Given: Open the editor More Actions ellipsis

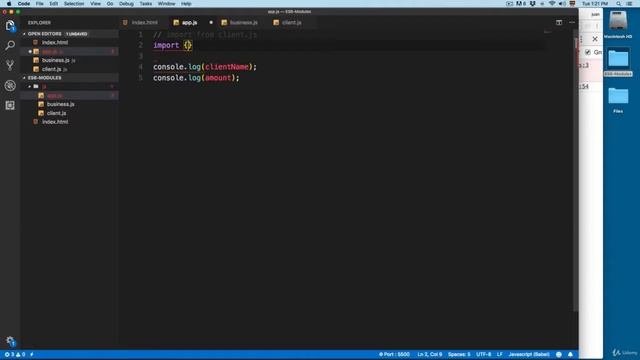Looking at the screenshot, I should click(x=571, y=22).
